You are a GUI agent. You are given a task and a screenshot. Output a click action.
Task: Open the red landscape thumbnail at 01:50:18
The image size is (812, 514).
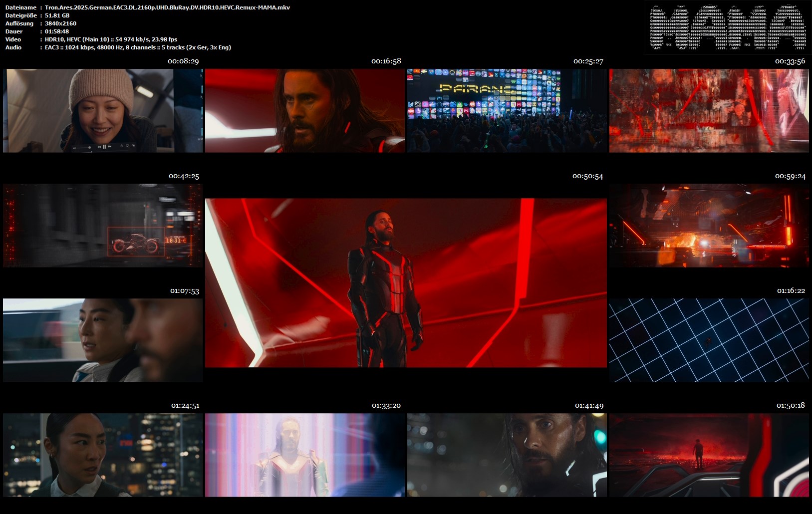pos(709,455)
